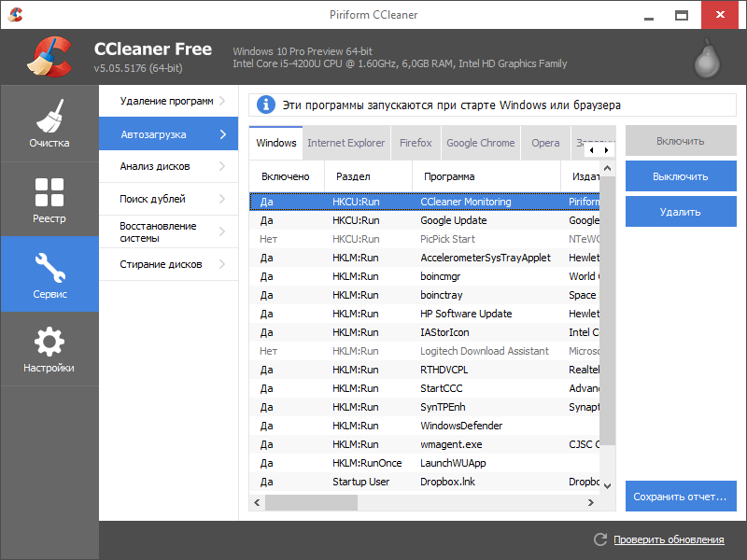This screenshot has height=560, width=747.
Task: Open Поиск дублей menu item
Action: click(169, 199)
